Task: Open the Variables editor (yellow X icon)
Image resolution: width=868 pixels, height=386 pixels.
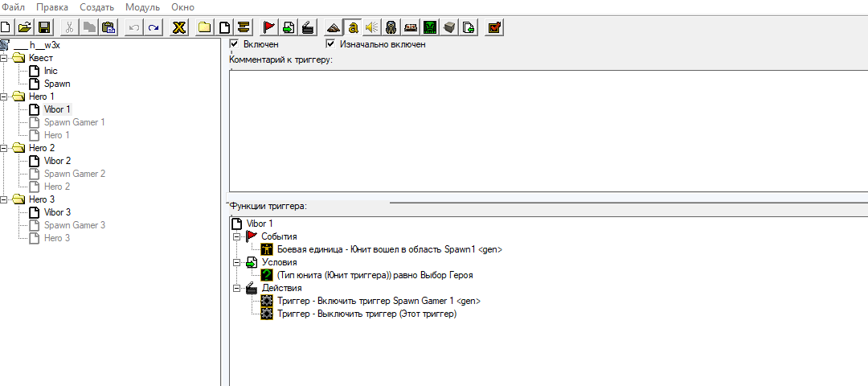Action: pyautogui.click(x=178, y=27)
